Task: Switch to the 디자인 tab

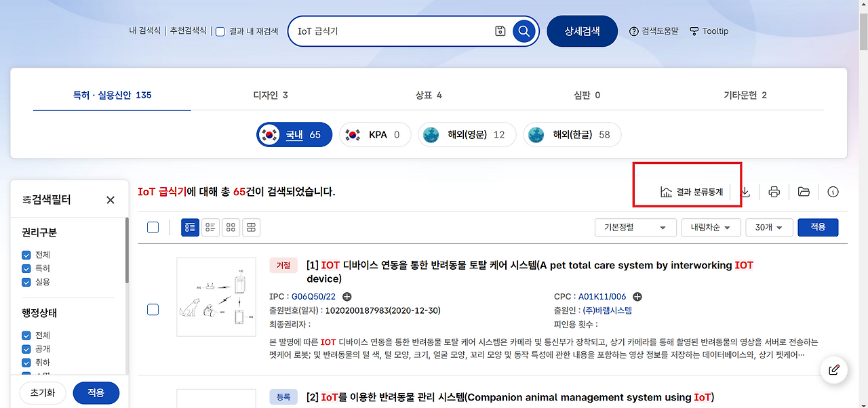Action: 269,95
